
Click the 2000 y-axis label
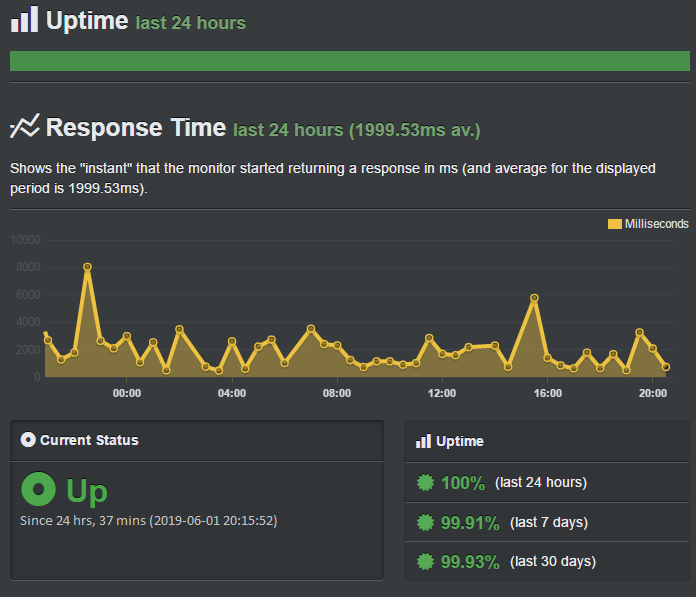[x=28, y=350]
